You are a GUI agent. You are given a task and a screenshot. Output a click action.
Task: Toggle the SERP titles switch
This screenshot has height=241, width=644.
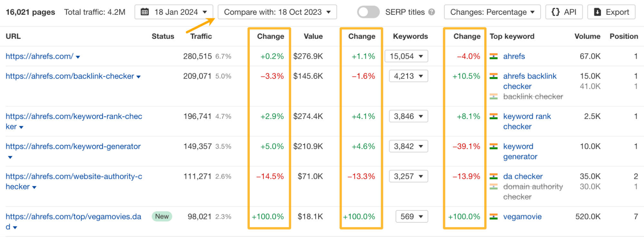click(x=368, y=12)
